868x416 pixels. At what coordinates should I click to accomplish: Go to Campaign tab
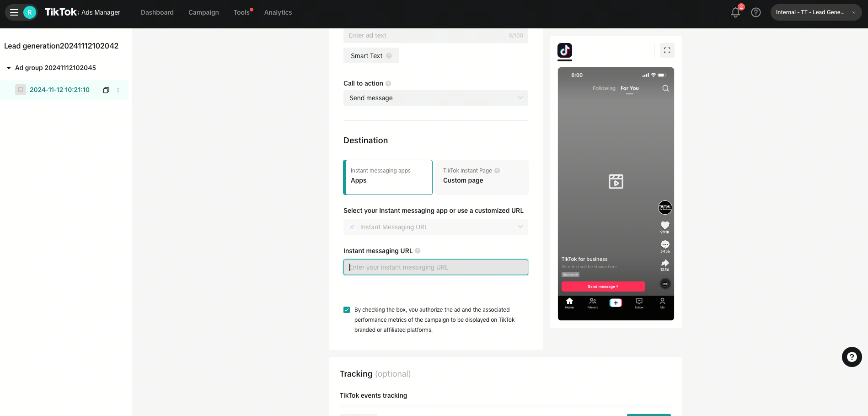pyautogui.click(x=204, y=12)
